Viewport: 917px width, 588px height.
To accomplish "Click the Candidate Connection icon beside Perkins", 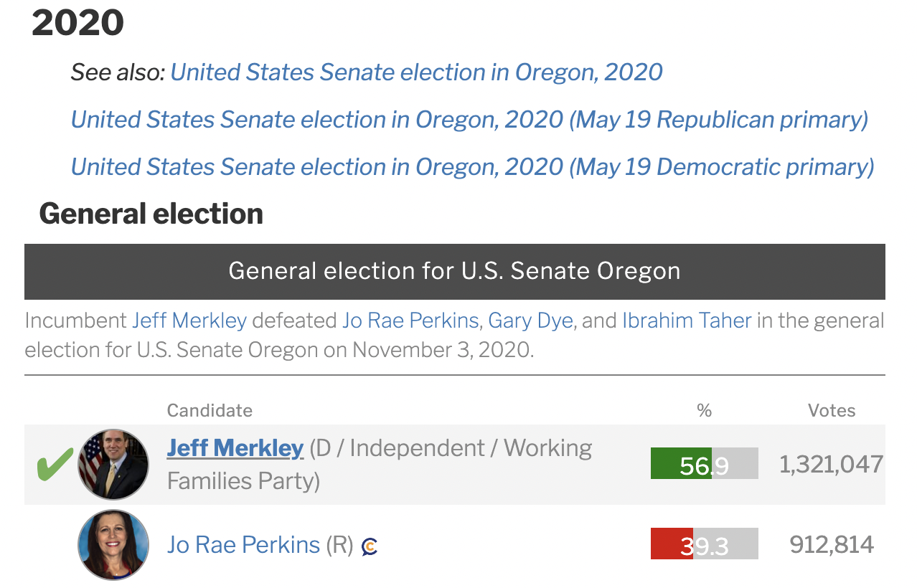I will [370, 546].
